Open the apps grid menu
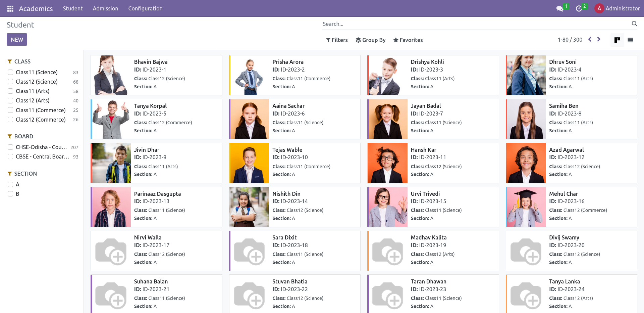644x313 pixels. [x=10, y=8]
